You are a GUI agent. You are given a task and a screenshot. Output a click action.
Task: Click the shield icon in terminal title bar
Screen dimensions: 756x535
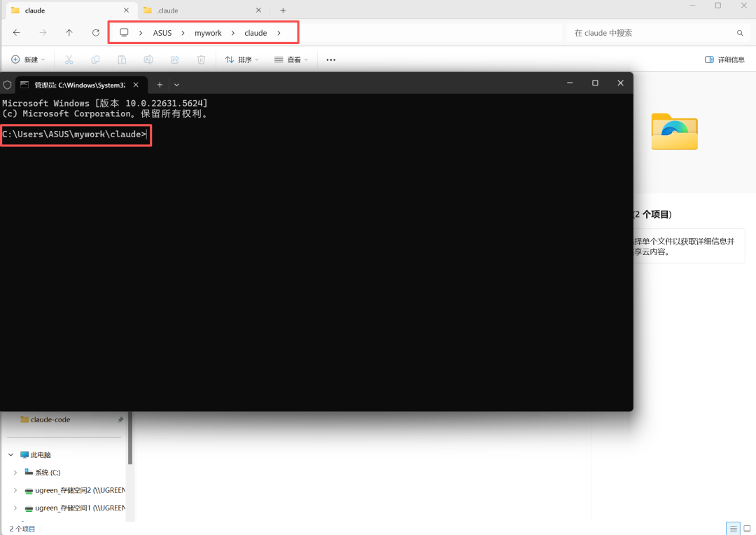pyautogui.click(x=7, y=85)
